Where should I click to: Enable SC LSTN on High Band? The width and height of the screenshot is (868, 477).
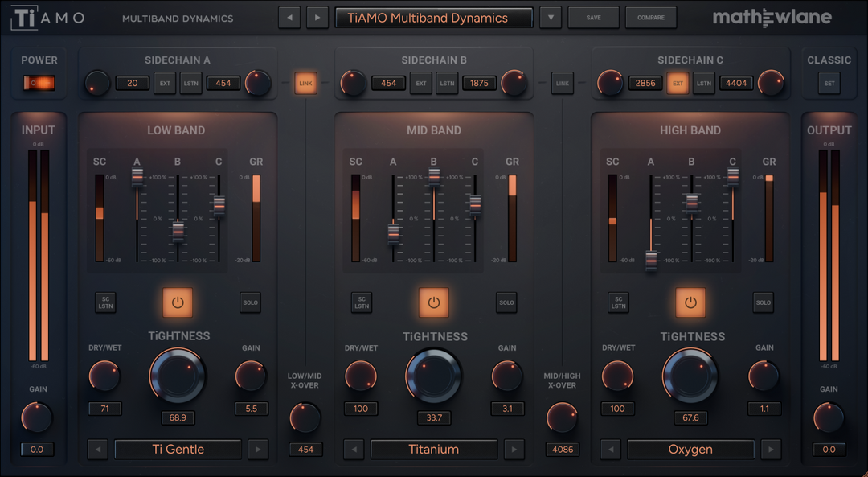[618, 302]
